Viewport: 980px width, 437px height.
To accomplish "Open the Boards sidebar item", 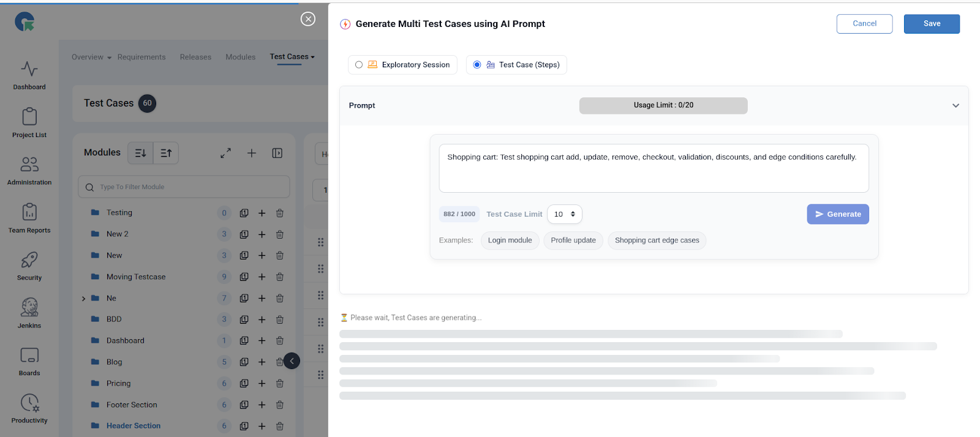I will click(x=29, y=360).
